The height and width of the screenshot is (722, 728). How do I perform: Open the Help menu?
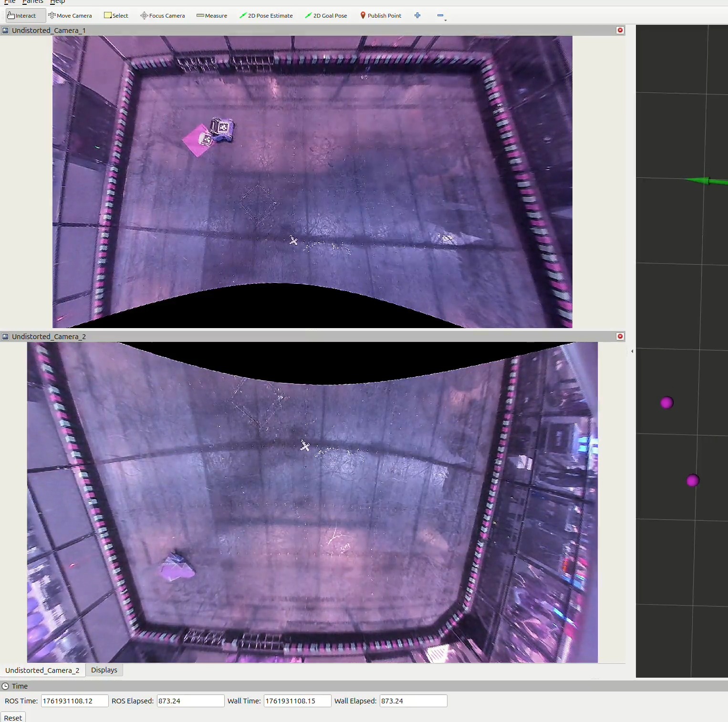pyautogui.click(x=58, y=2)
